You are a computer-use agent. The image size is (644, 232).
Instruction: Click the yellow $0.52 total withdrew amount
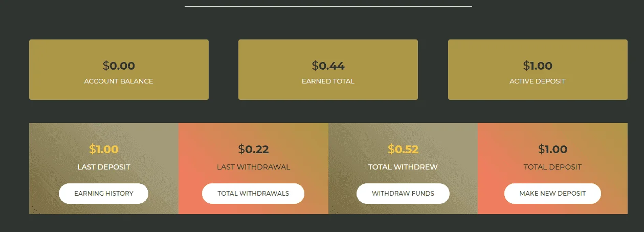(403, 149)
